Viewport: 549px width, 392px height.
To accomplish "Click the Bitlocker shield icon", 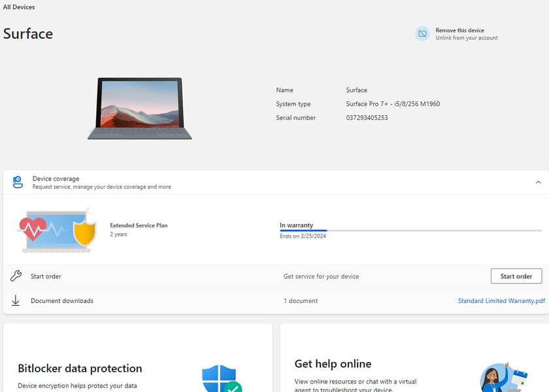I will [221, 379].
